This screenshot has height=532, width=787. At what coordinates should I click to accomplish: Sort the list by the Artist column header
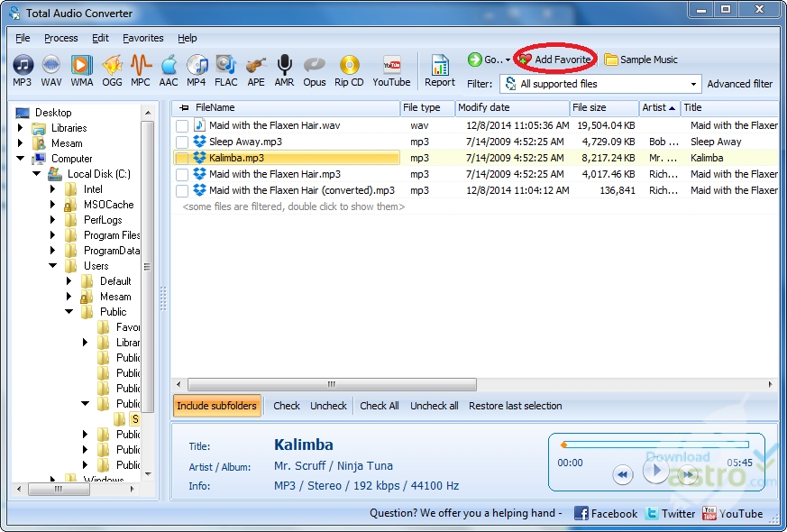pos(660,107)
